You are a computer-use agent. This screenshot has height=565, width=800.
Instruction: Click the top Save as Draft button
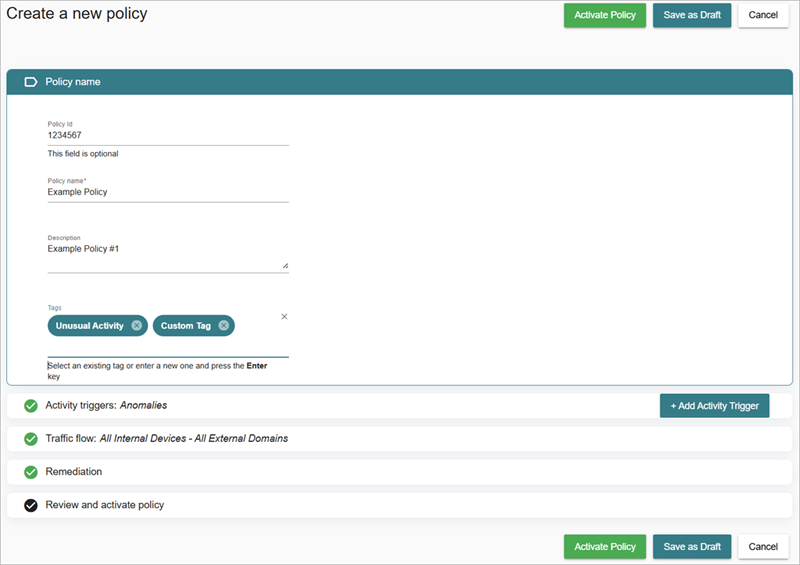coord(692,15)
